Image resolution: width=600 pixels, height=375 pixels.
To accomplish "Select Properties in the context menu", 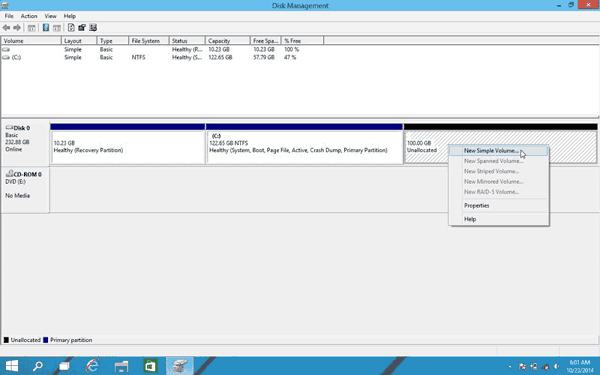I will (x=499, y=205).
